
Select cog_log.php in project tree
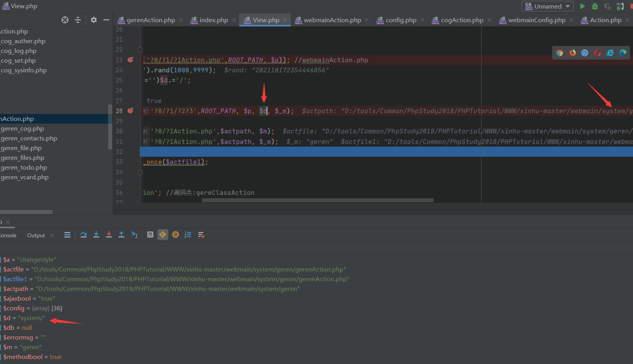(19, 51)
